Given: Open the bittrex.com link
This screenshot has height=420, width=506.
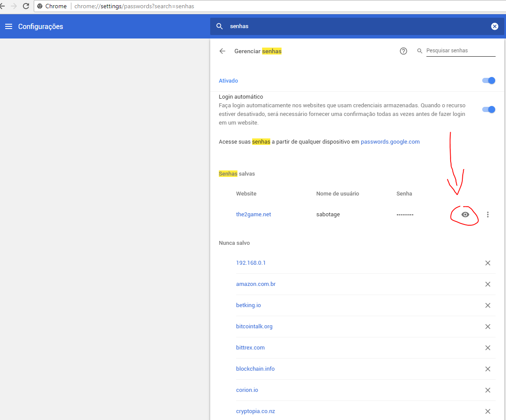Looking at the screenshot, I should (250, 348).
